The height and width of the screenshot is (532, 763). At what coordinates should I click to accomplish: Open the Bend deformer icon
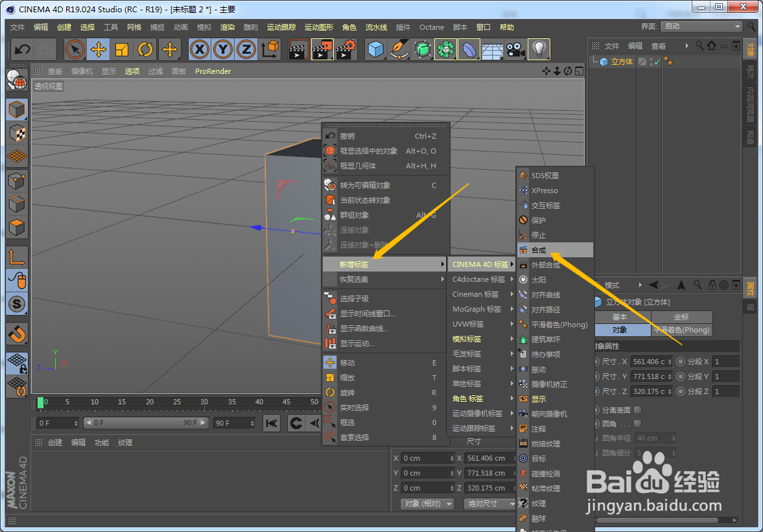coord(469,49)
